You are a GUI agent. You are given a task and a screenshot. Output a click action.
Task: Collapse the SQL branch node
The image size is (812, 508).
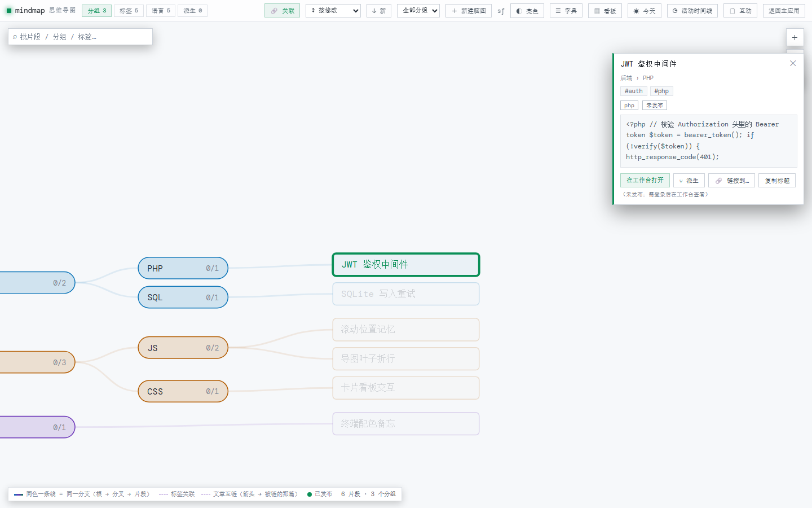tap(183, 297)
